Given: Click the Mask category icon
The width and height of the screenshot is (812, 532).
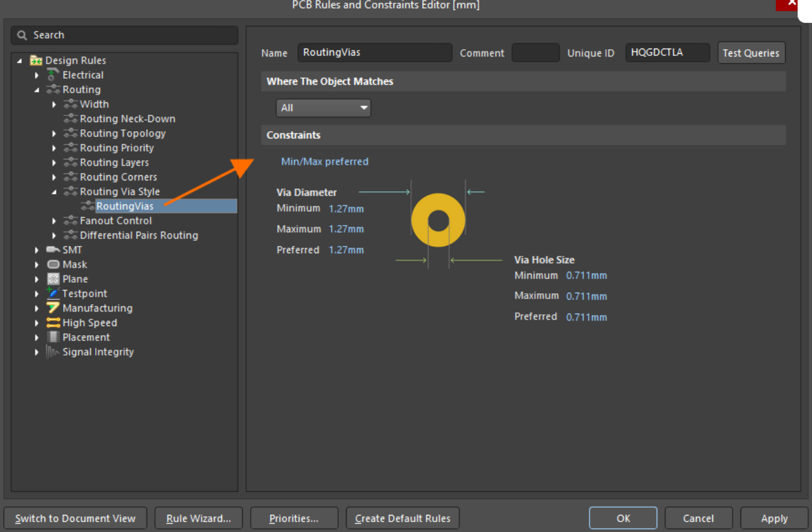Looking at the screenshot, I should click(x=53, y=264).
